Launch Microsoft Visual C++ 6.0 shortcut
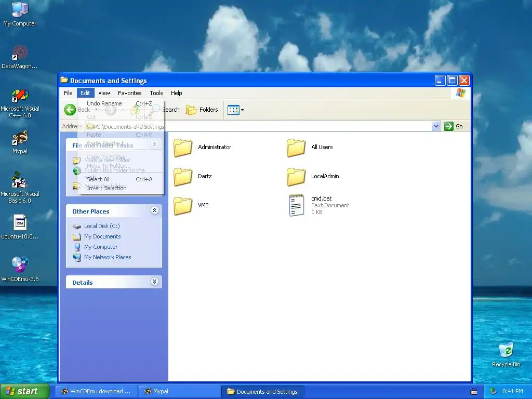This screenshot has width=532, height=399. 20,103
